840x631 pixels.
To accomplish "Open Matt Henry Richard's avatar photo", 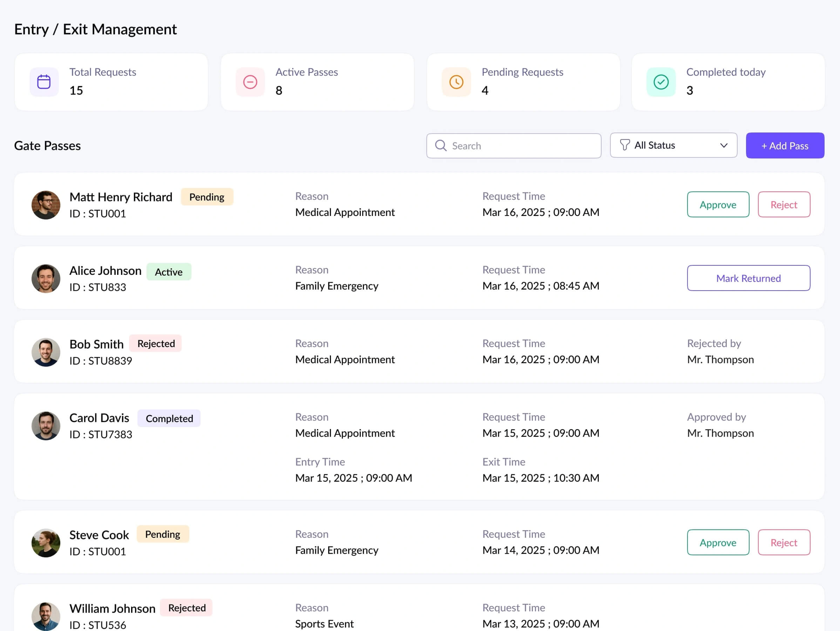I will pos(46,205).
